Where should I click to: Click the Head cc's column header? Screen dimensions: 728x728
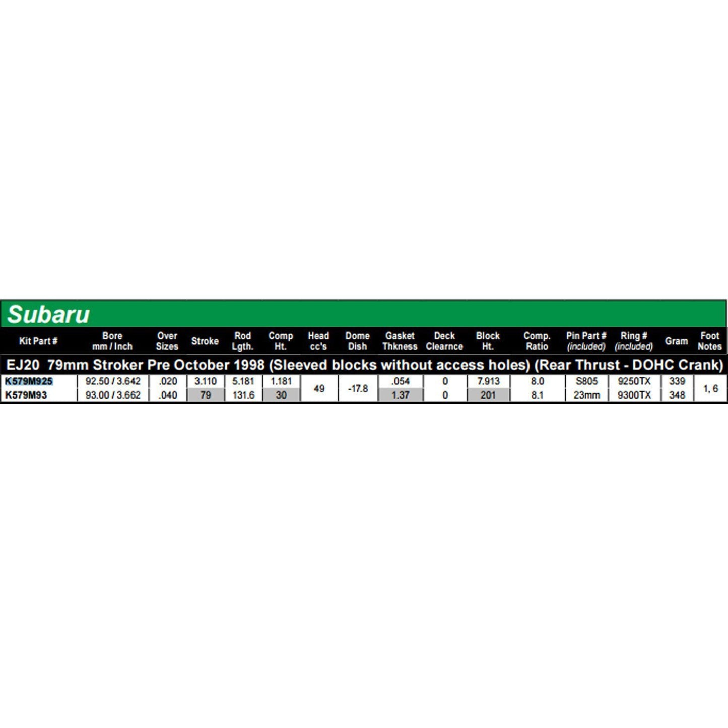coord(319,341)
